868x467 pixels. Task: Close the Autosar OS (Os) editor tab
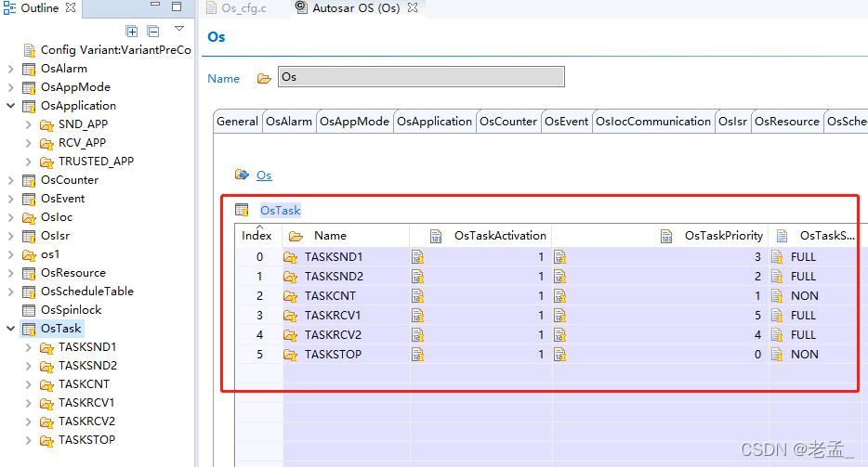413,7
